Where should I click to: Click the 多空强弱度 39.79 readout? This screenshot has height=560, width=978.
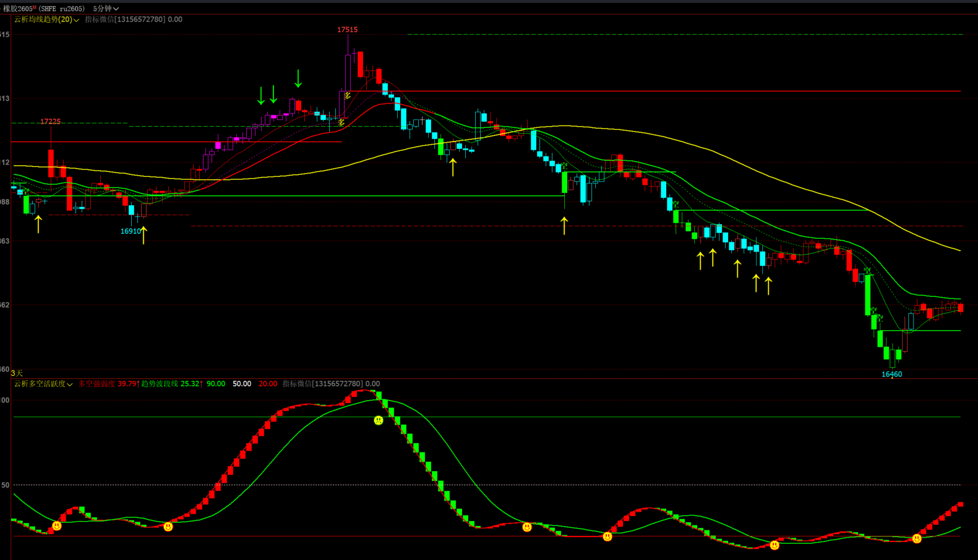pyautogui.click(x=109, y=384)
